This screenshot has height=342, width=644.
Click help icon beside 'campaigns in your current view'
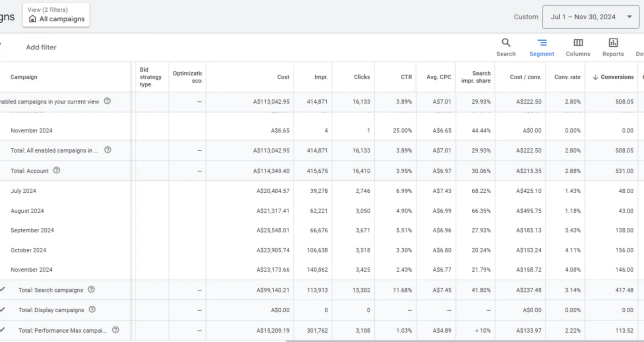pyautogui.click(x=107, y=101)
